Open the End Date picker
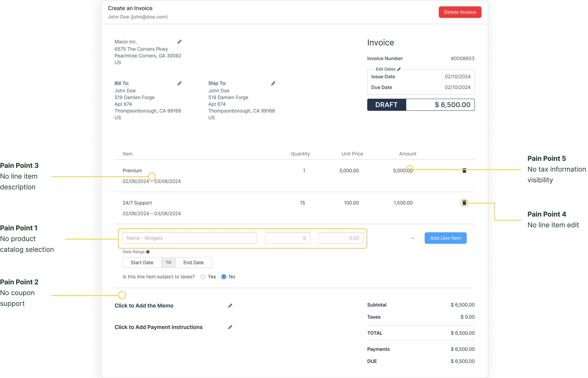This screenshot has width=588, height=378. 194,263
